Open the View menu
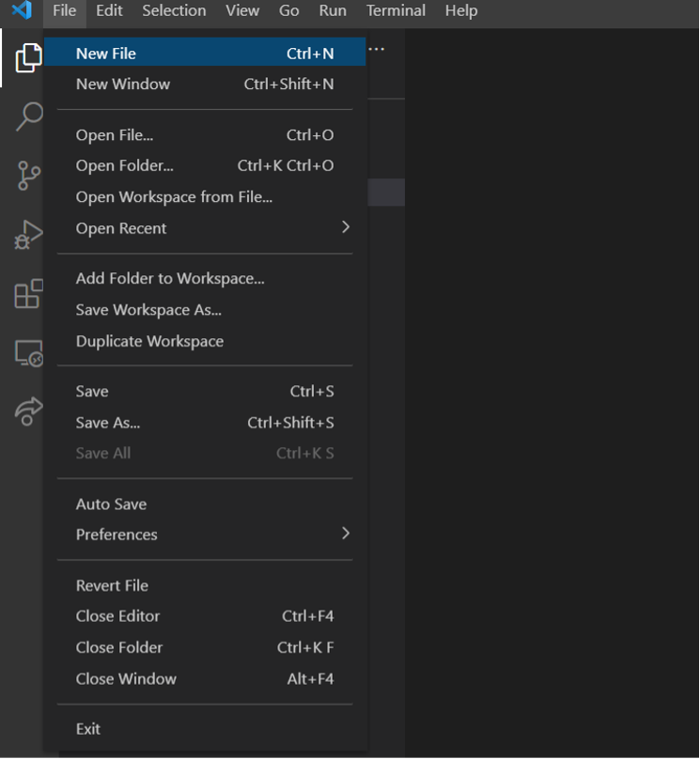This screenshot has width=700, height=759. (242, 10)
